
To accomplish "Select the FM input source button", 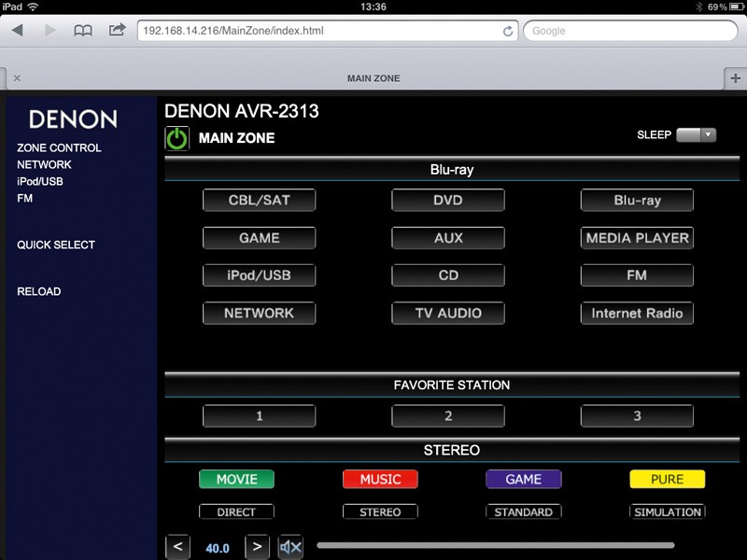I will (x=637, y=275).
